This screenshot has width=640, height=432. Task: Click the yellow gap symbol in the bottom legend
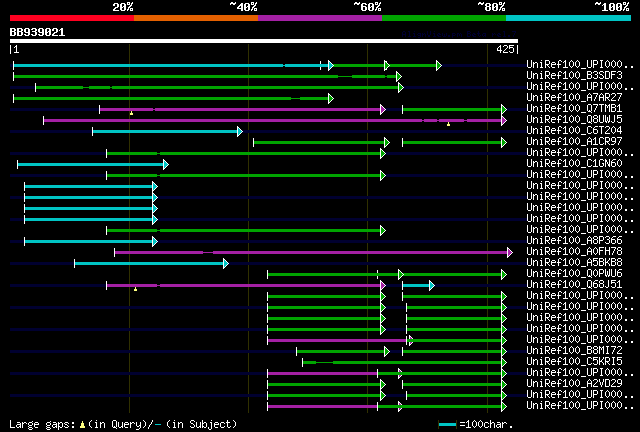point(82,425)
